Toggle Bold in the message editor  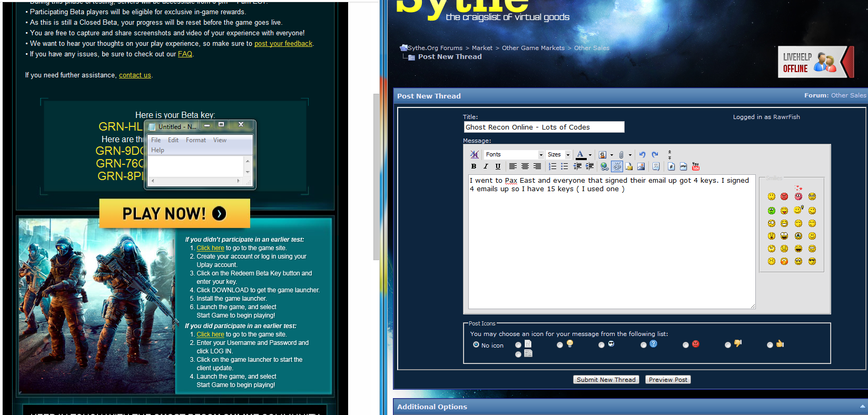tap(474, 166)
